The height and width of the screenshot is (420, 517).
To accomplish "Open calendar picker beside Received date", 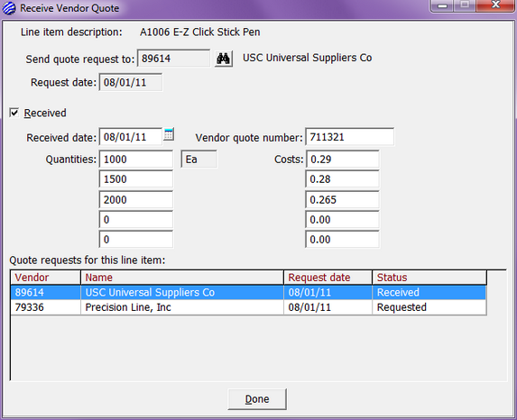I will coord(169,134).
